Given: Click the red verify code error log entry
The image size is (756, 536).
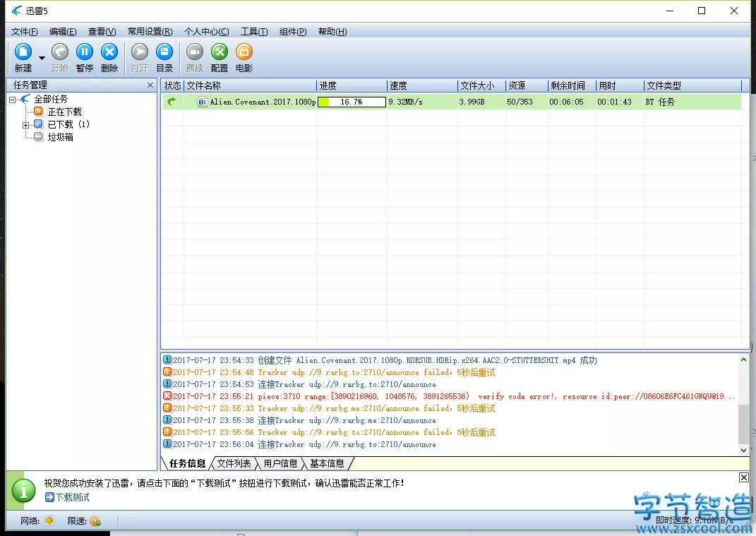Looking at the screenshot, I should tap(450, 396).
